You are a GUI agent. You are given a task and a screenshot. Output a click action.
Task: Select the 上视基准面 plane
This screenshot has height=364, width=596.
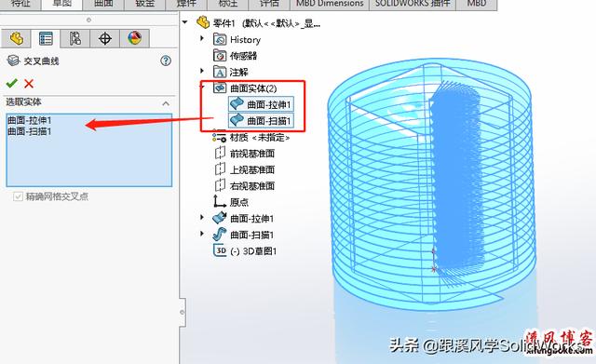(252, 169)
